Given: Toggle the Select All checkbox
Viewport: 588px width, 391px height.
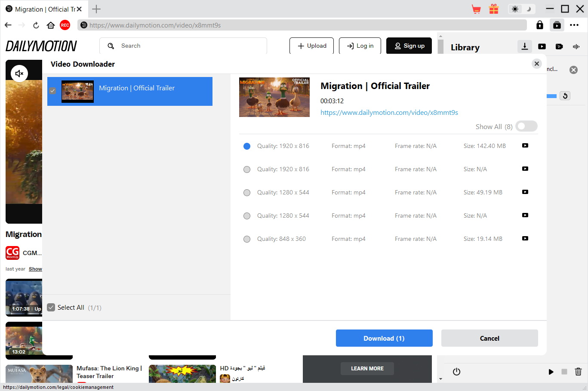Looking at the screenshot, I should pyautogui.click(x=51, y=307).
